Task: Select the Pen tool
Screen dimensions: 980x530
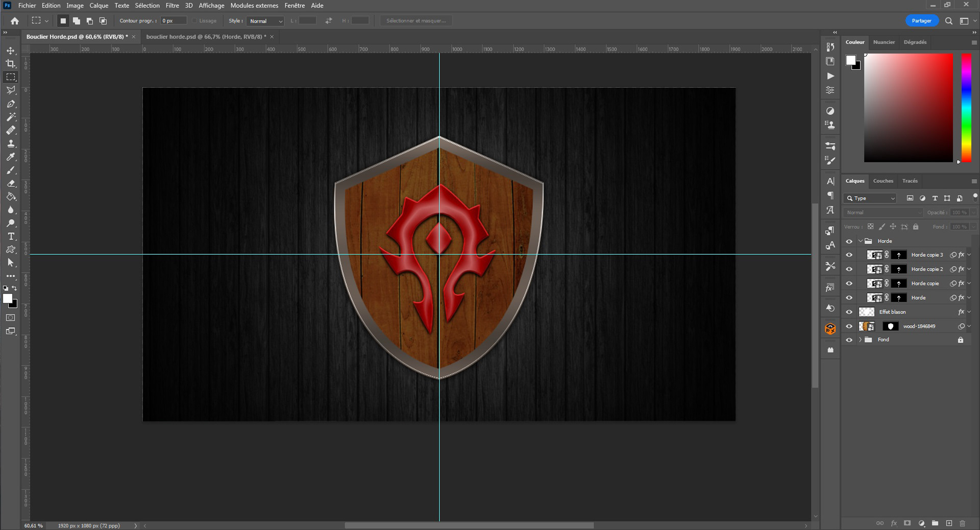Action: tap(11, 104)
